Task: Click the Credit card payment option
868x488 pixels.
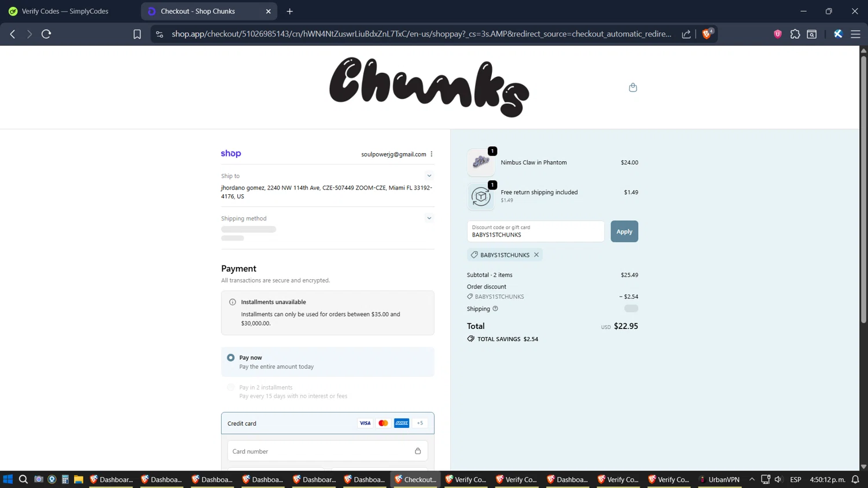Action: point(328,423)
